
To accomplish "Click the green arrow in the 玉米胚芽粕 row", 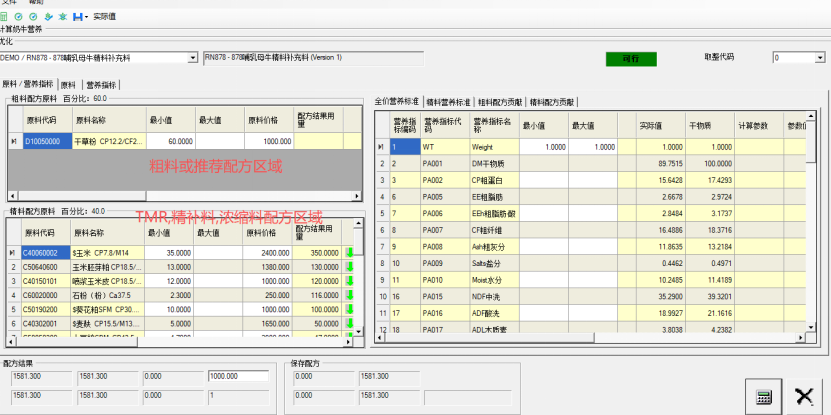I will [x=349, y=267].
